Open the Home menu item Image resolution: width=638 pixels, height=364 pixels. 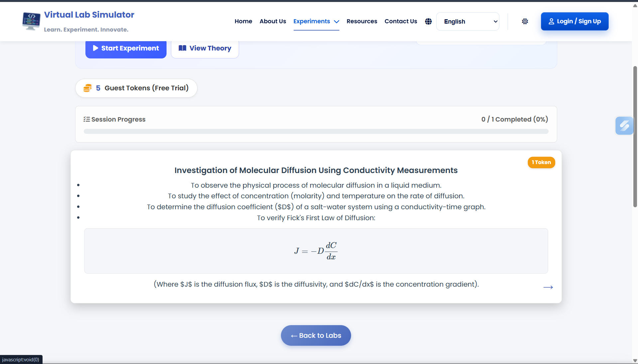(243, 21)
